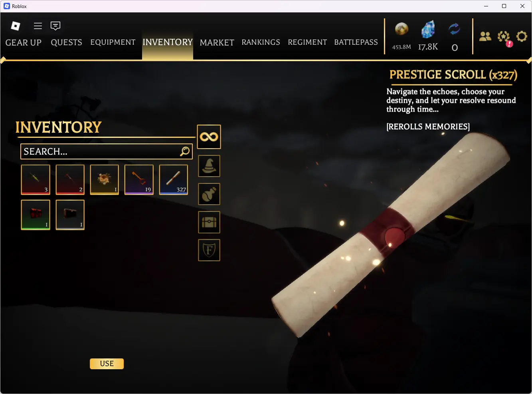Viewport: 532px width, 394px height.
Task: Open the chat bubble icon
Action: click(x=55, y=26)
